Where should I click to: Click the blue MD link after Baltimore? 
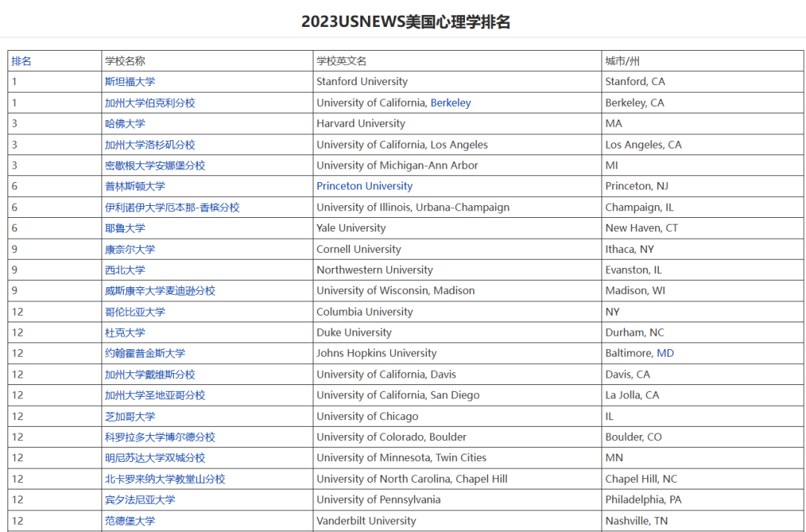tap(666, 354)
